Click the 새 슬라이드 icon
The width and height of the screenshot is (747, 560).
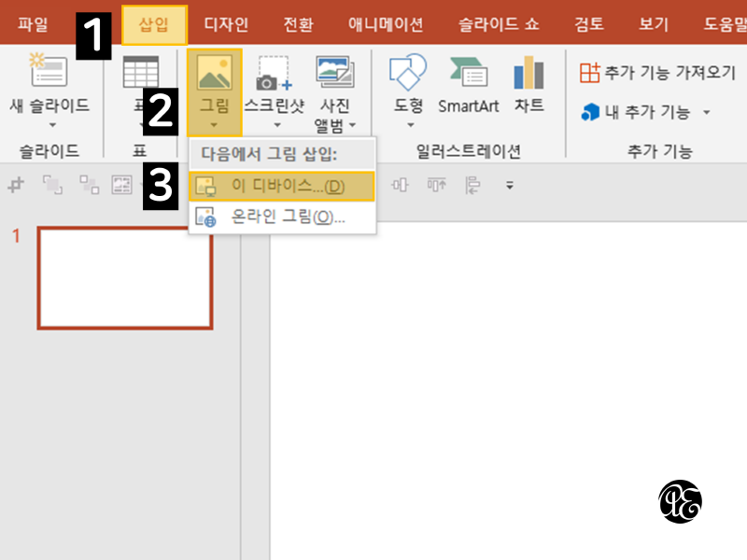[x=49, y=70]
